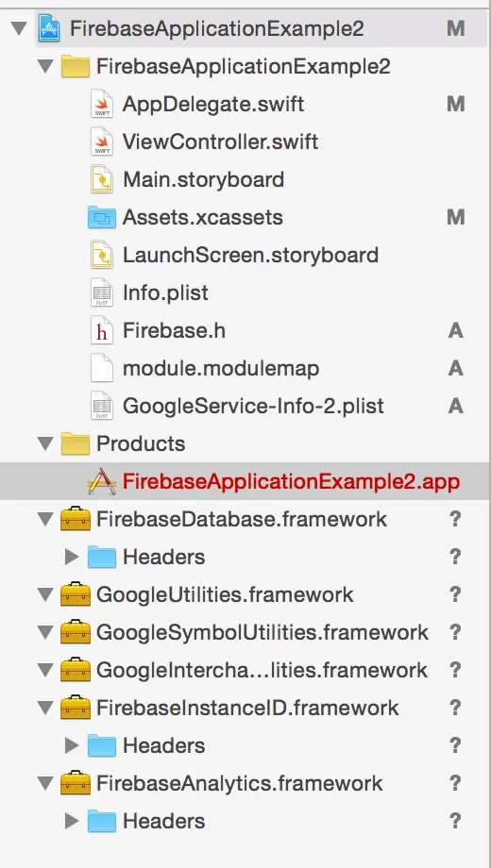Expand Headers under FirebaseAnalytics.framework
491x868 pixels.
[72, 821]
